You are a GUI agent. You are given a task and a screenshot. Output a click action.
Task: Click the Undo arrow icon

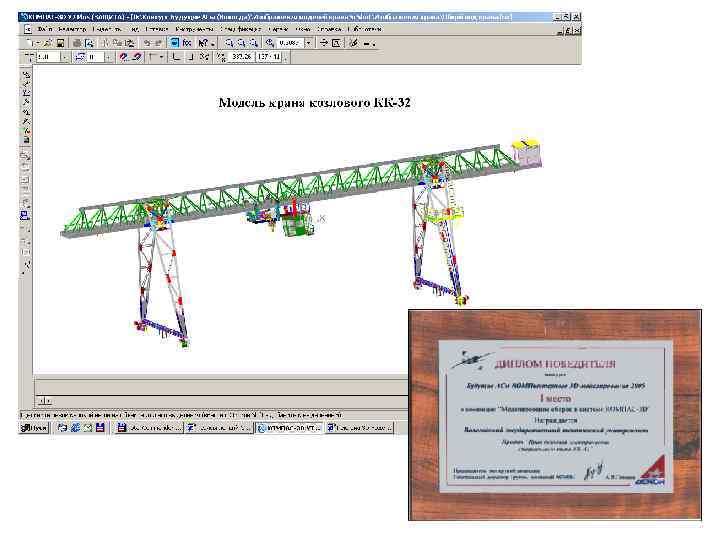point(146,43)
